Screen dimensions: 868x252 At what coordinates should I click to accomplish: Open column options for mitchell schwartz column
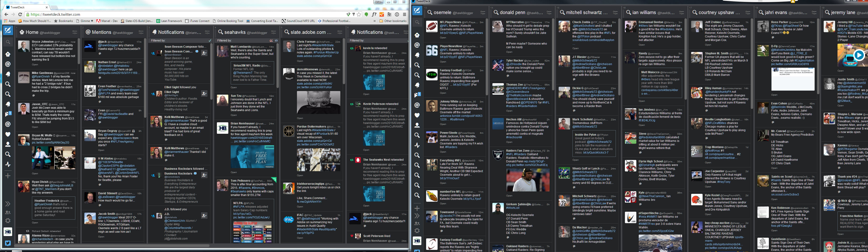coord(615,12)
